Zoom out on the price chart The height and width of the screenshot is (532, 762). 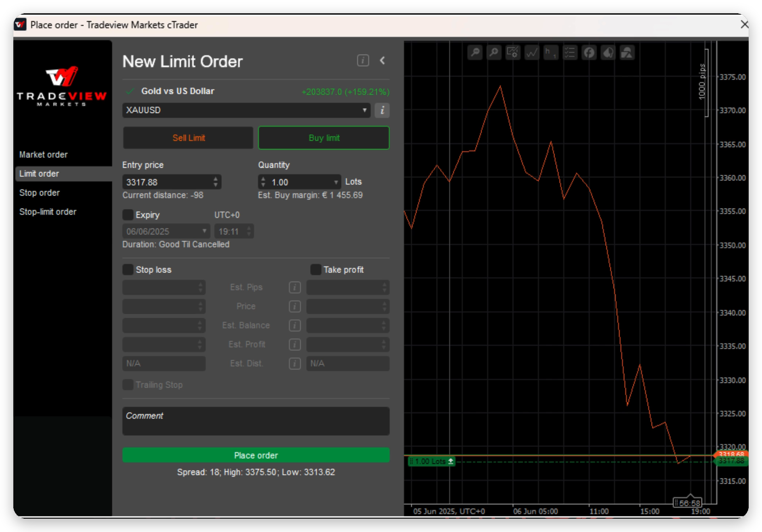pyautogui.click(x=475, y=52)
